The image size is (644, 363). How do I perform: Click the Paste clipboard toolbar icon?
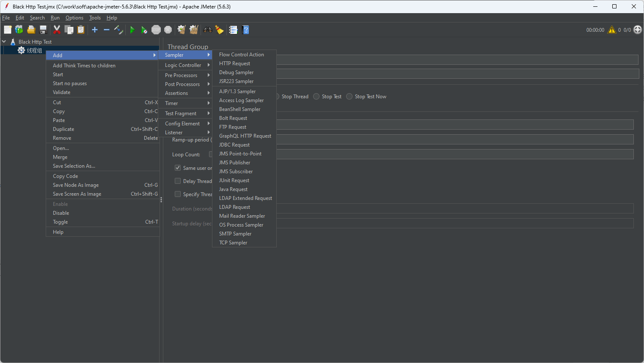pyautogui.click(x=81, y=30)
